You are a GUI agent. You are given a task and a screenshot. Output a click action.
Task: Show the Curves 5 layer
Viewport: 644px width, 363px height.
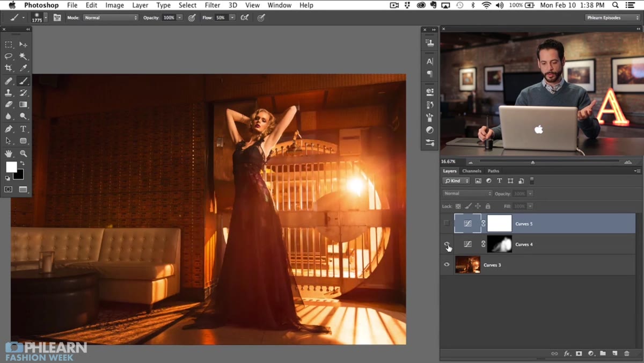pos(447,223)
